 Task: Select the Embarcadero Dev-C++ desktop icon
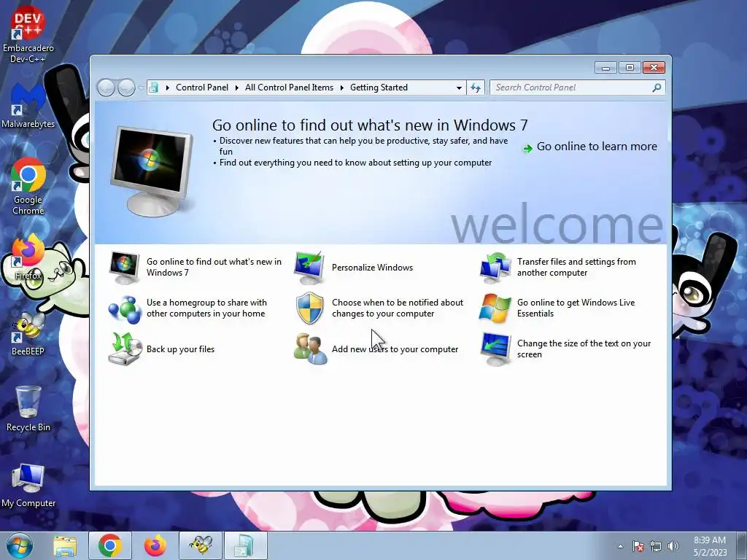(x=28, y=34)
